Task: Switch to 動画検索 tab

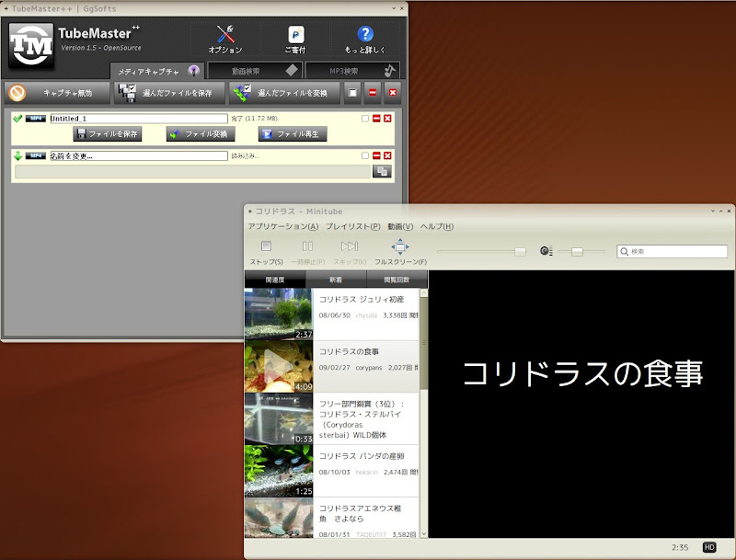Action: (254, 71)
